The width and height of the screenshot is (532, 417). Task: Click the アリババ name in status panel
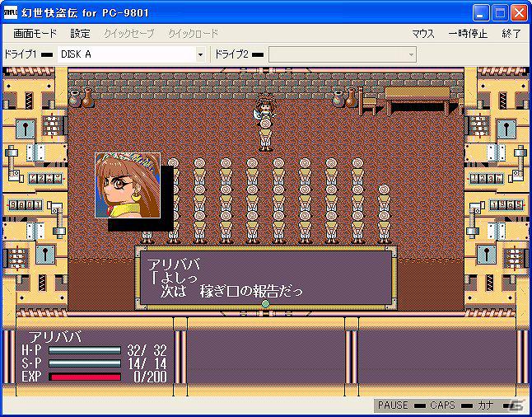pyautogui.click(x=55, y=337)
